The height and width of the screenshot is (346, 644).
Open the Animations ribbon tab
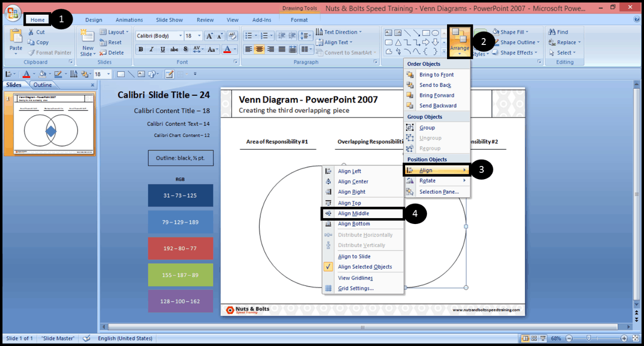click(x=129, y=20)
